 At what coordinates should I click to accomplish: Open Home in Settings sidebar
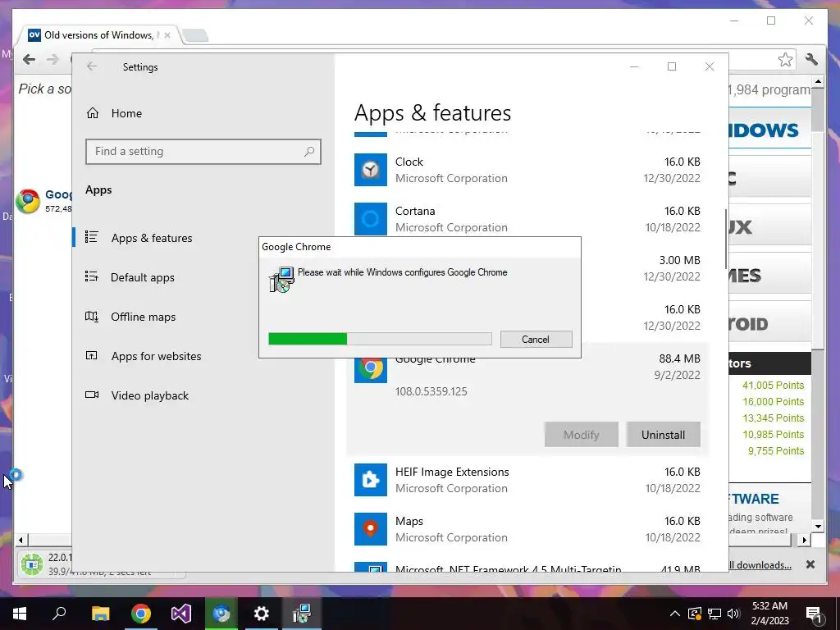point(126,113)
